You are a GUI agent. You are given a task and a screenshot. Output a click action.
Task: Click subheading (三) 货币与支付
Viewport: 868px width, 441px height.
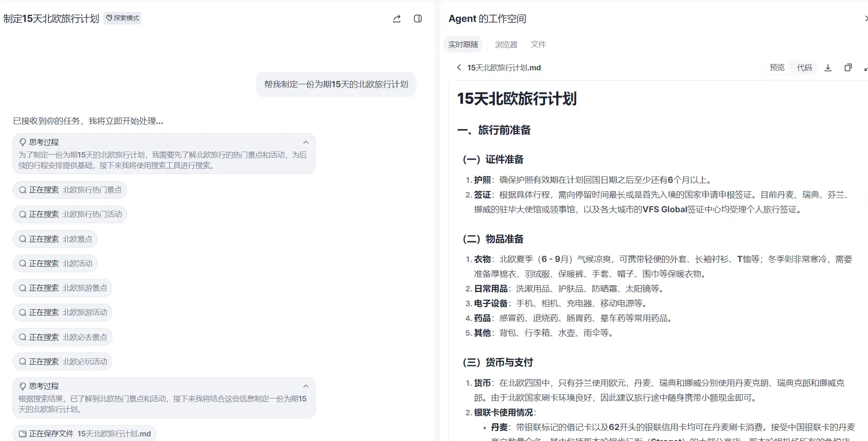(498, 362)
